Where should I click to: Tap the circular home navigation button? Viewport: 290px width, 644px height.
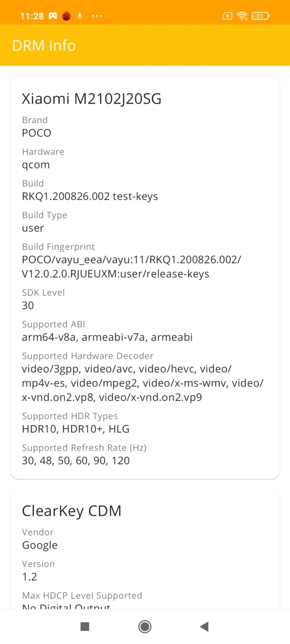145,626
